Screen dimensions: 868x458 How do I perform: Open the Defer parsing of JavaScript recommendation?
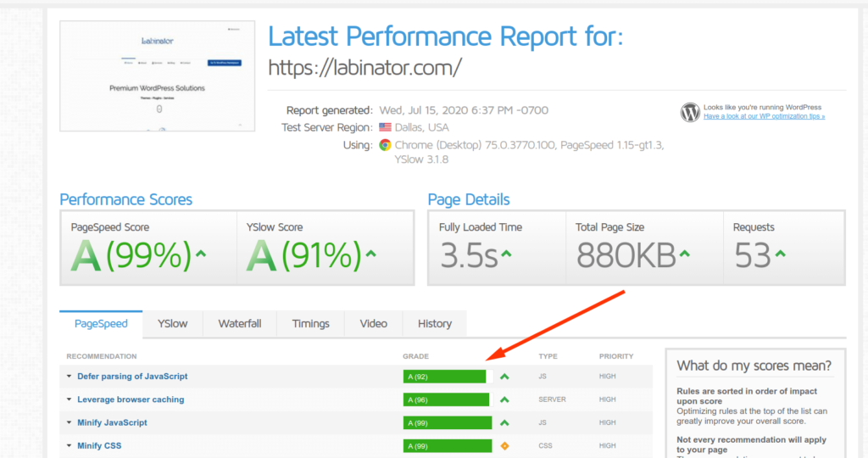click(x=132, y=376)
